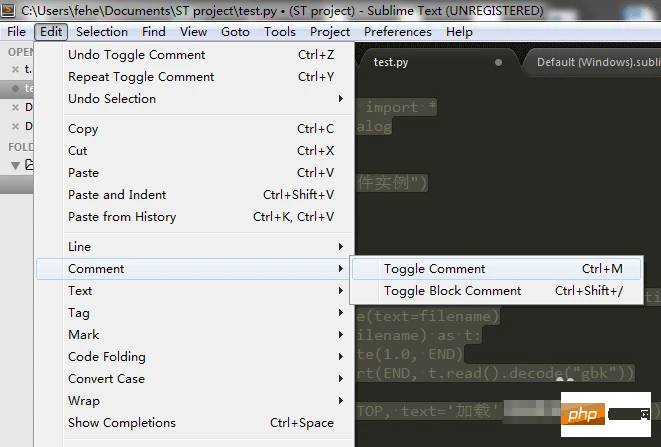661x447 pixels.
Task: Open the View menu
Action: coord(193,32)
